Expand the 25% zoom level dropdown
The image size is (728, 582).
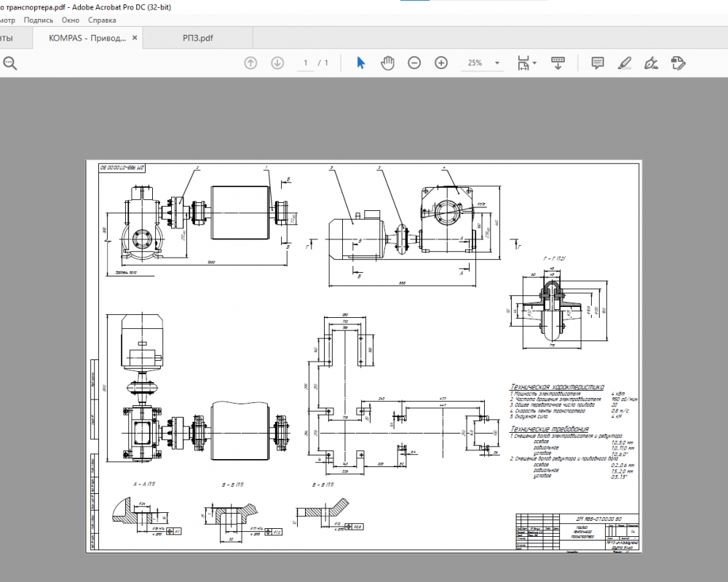click(x=498, y=63)
